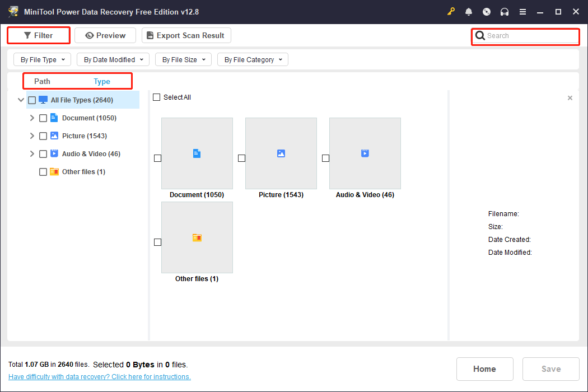Open the headphone support icon
The image size is (588, 392).
click(x=505, y=11)
